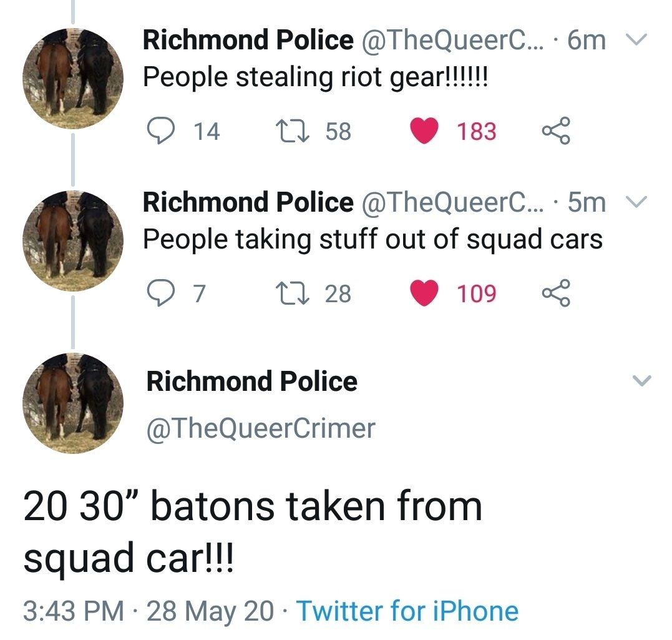672x640 pixels.
Task: Unlike the squad cars tweet with 109 likes
Action: click(424, 293)
